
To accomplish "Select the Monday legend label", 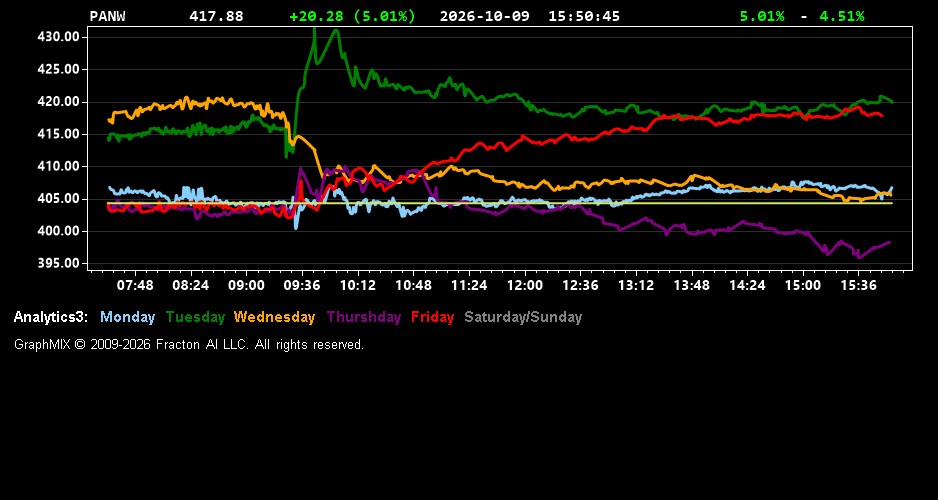I will [127, 318].
